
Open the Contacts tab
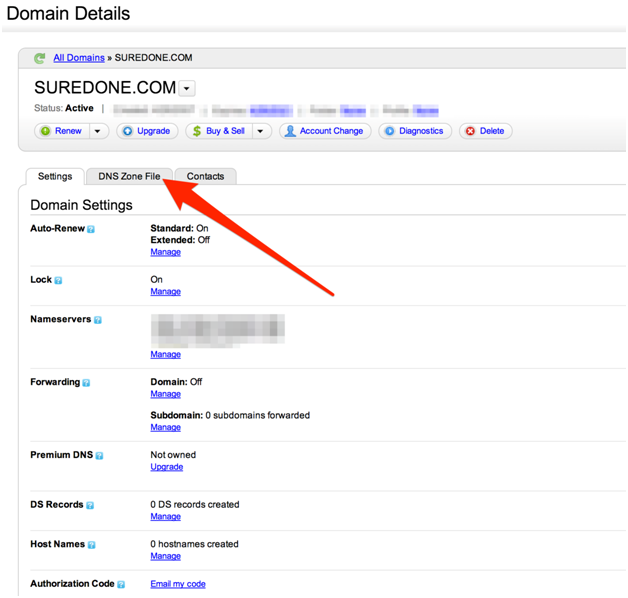coord(205,177)
